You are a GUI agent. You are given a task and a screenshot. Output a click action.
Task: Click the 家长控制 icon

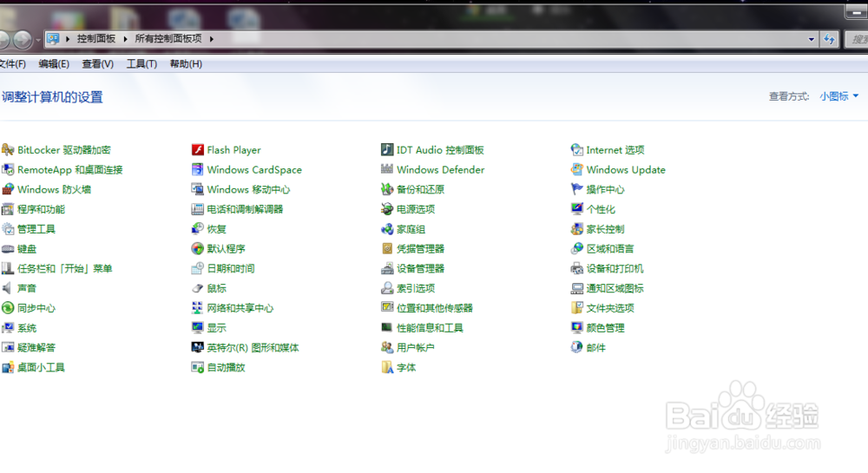(577, 229)
